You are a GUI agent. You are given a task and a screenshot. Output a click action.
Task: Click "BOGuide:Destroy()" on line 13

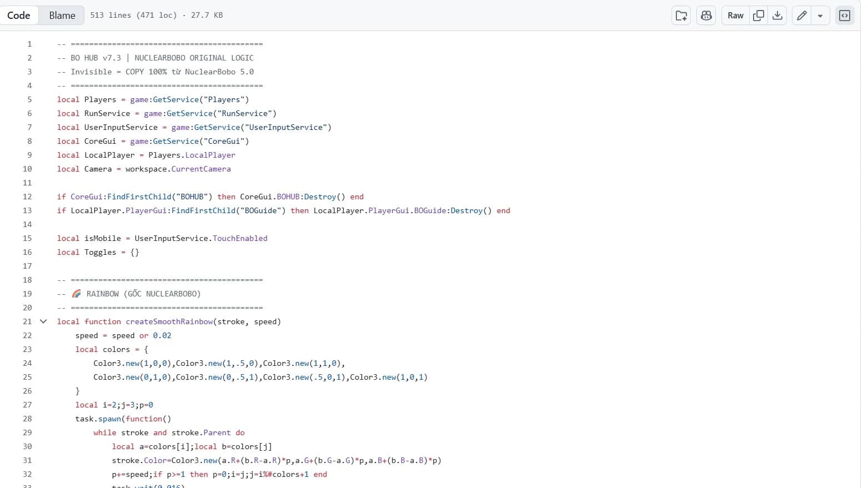tap(453, 210)
